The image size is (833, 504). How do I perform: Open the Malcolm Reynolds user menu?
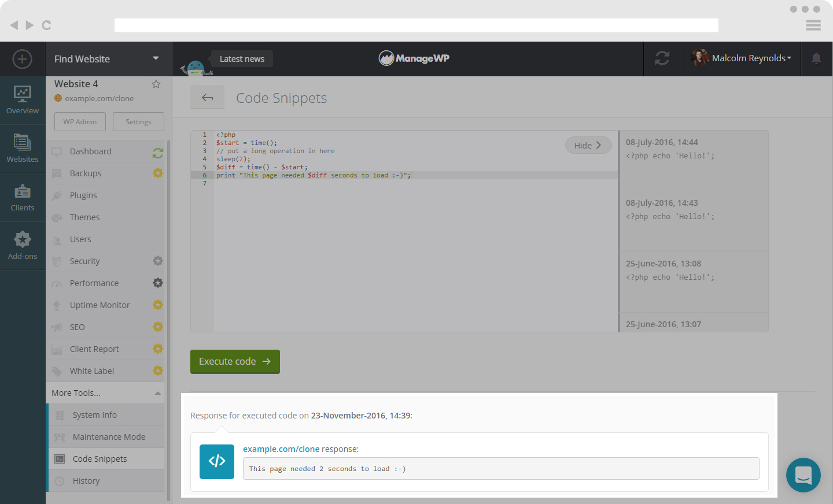coord(741,58)
